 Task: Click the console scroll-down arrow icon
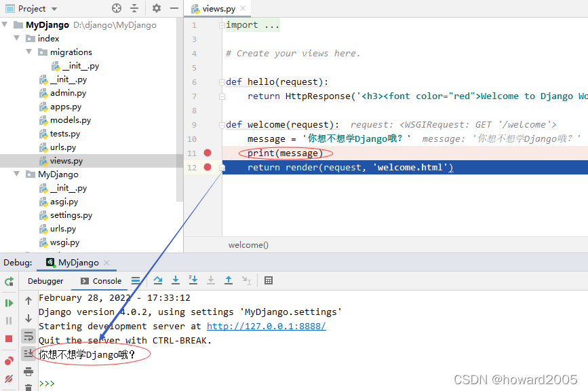[28, 318]
